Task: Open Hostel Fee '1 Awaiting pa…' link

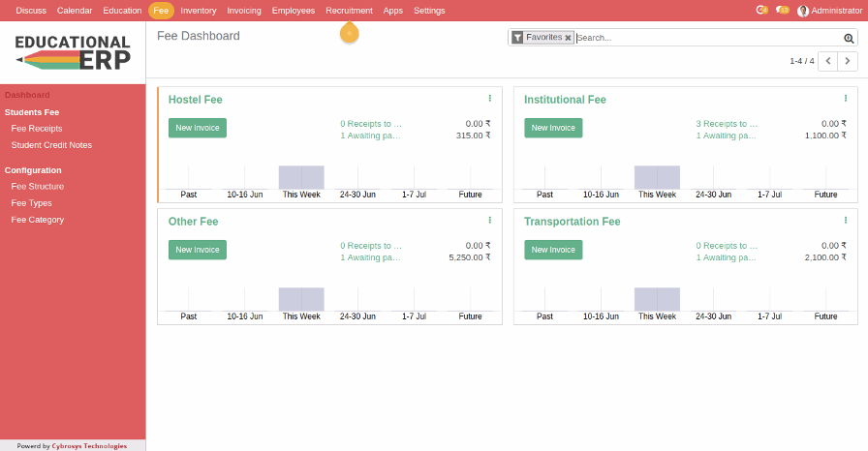Action: [x=370, y=135]
